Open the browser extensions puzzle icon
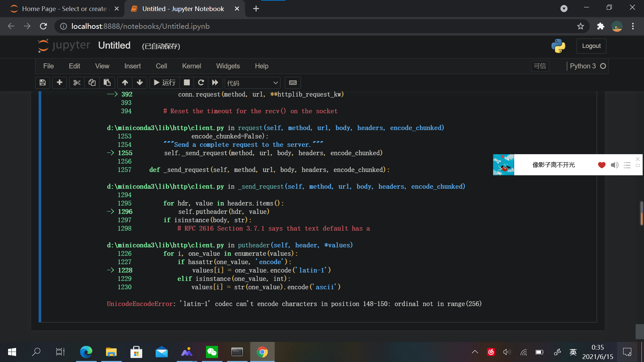 point(601,26)
